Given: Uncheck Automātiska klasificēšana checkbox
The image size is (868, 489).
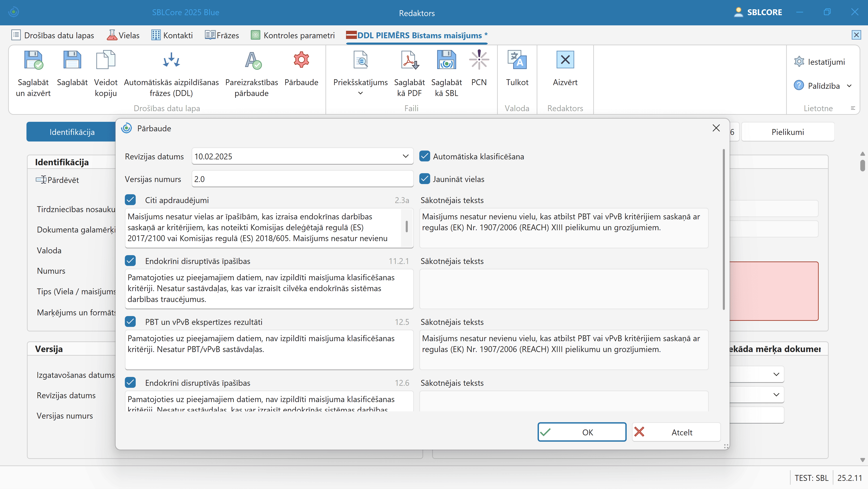Looking at the screenshot, I should pyautogui.click(x=425, y=156).
